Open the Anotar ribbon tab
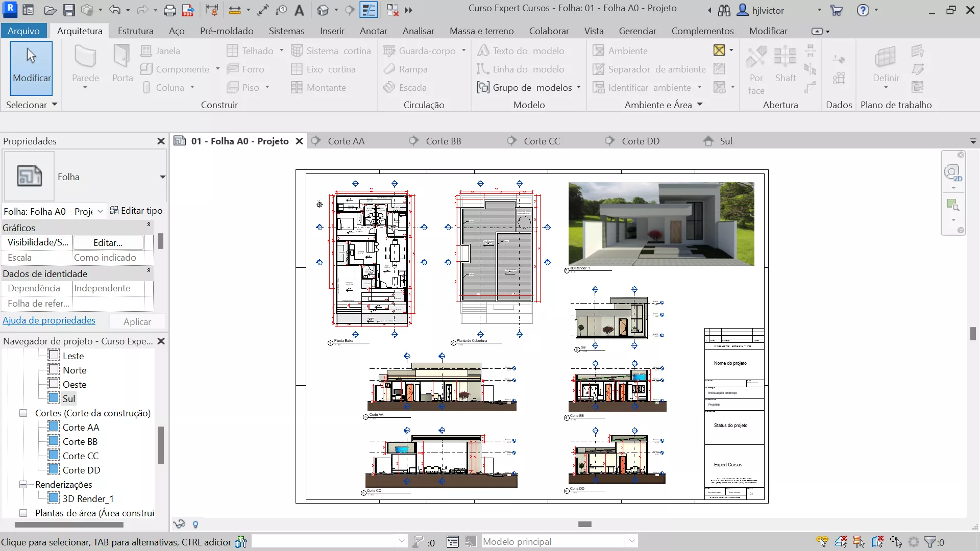The image size is (980, 551). 373,31
